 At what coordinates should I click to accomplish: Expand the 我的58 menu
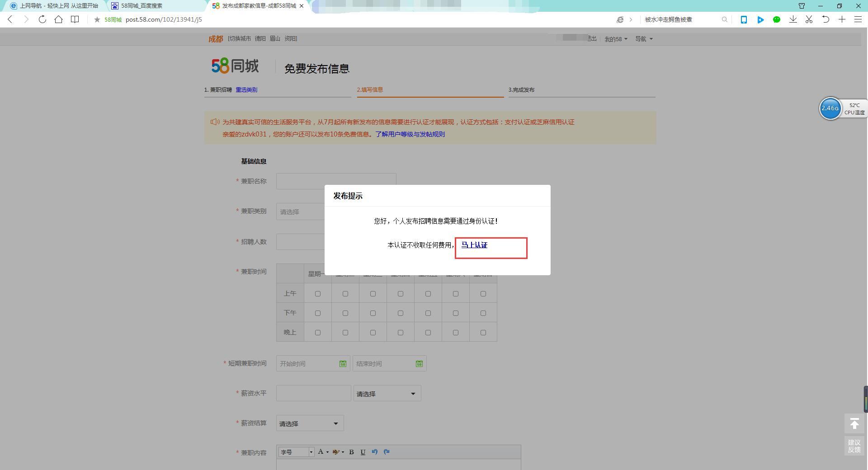(x=616, y=39)
